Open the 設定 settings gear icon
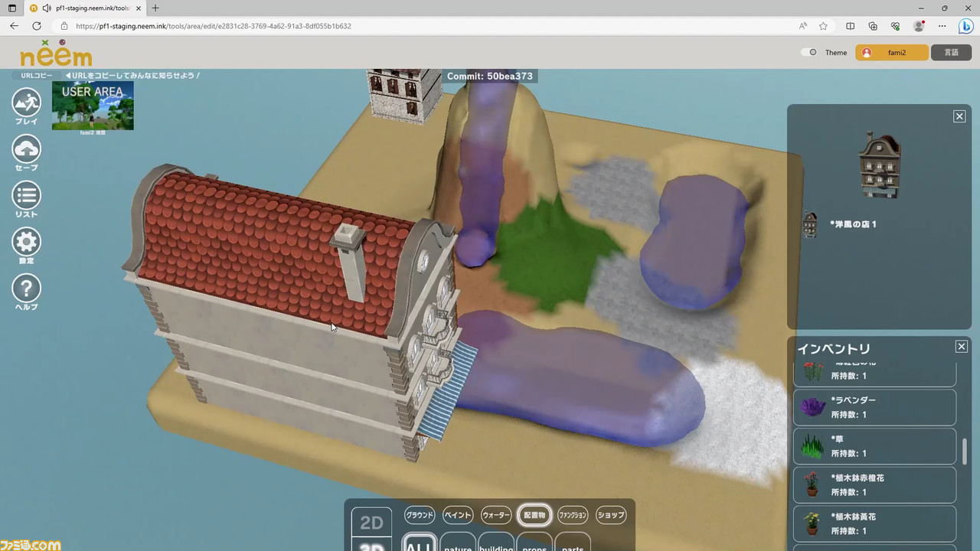 pyautogui.click(x=26, y=243)
